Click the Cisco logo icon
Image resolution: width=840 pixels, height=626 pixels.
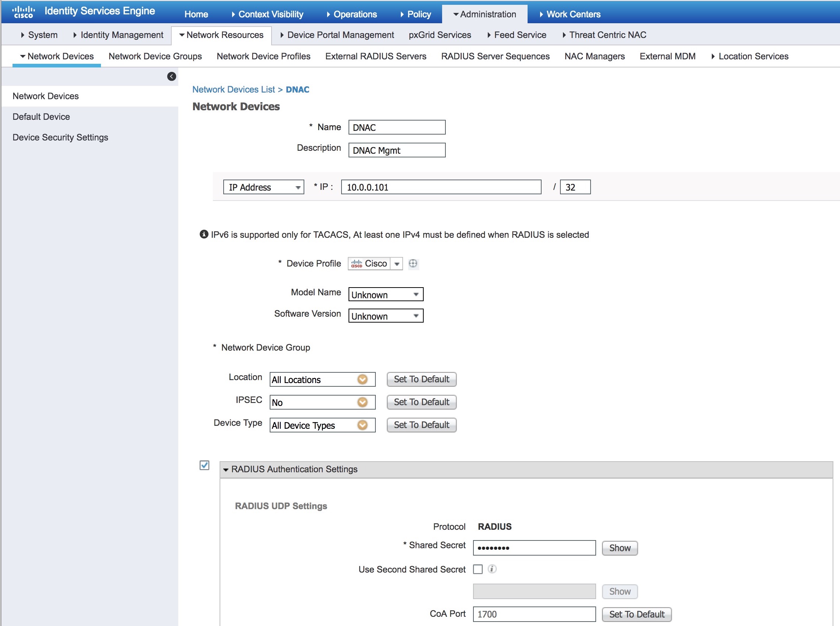click(24, 12)
